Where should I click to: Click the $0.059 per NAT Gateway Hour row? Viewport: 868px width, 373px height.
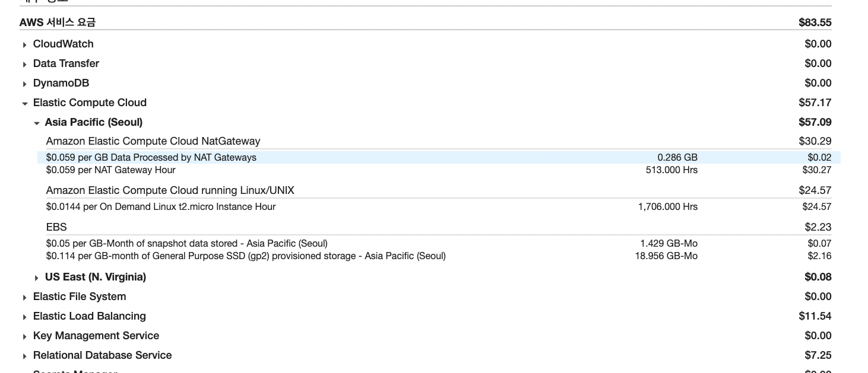point(439,170)
